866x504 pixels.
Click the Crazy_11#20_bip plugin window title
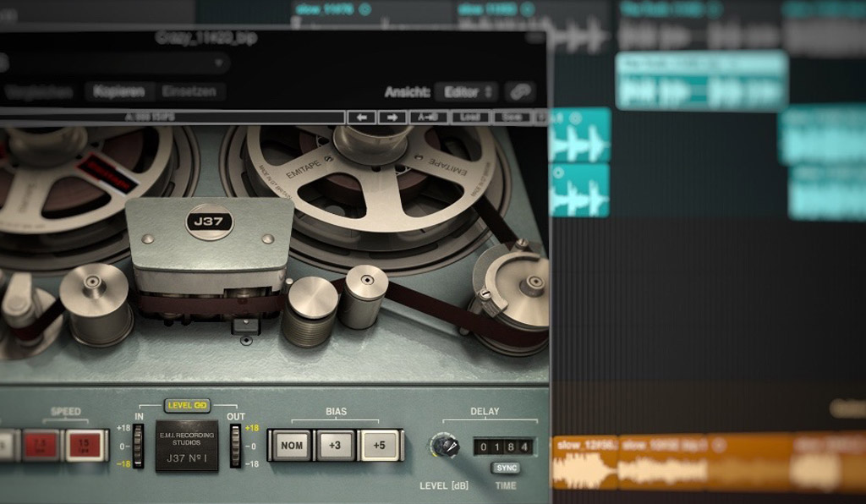point(206,37)
